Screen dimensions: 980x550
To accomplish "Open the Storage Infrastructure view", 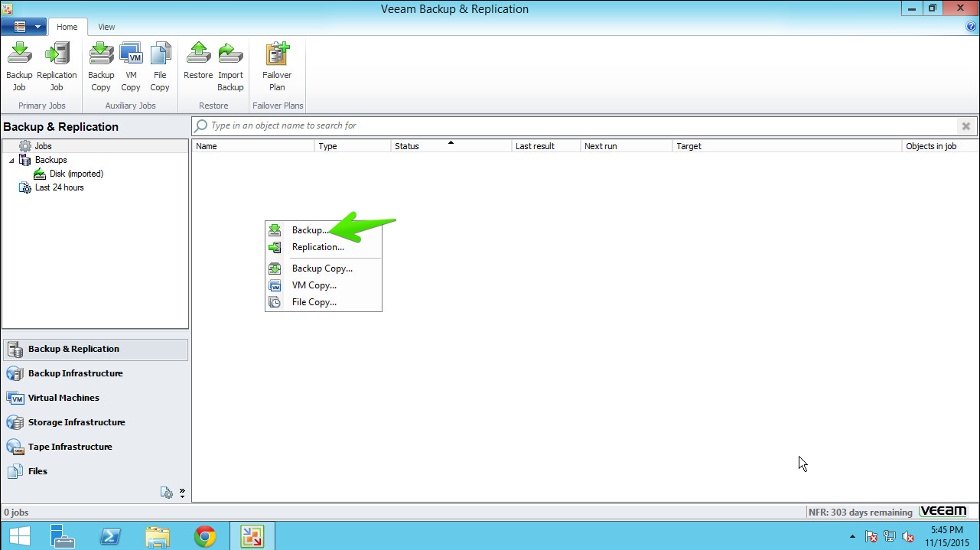I will pos(96,422).
